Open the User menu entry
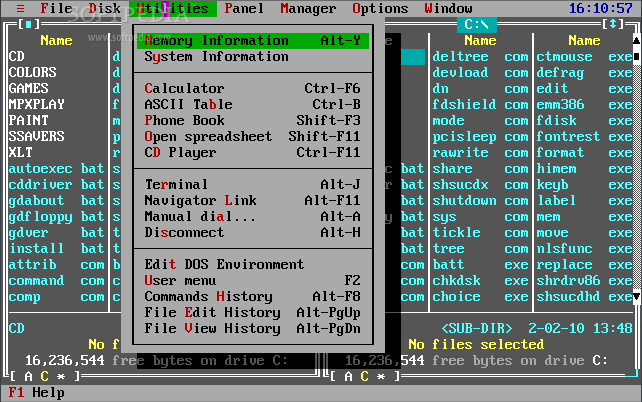This screenshot has width=642, height=402. click(x=253, y=280)
